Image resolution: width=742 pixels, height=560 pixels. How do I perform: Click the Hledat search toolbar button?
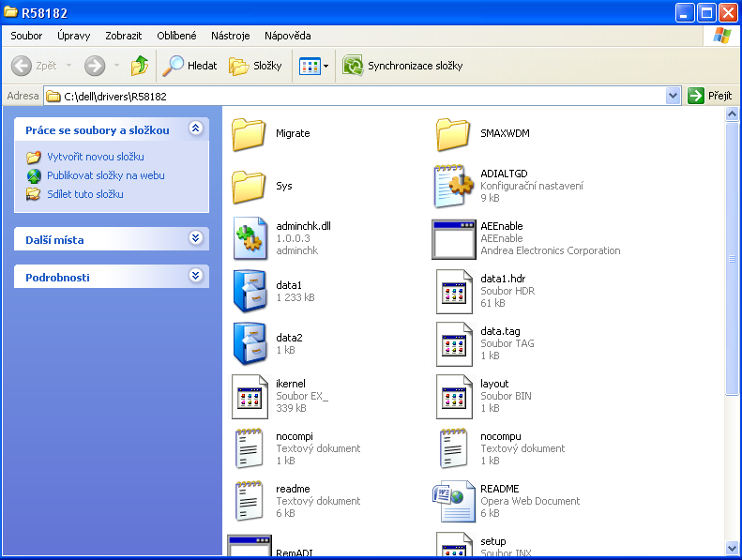189,66
